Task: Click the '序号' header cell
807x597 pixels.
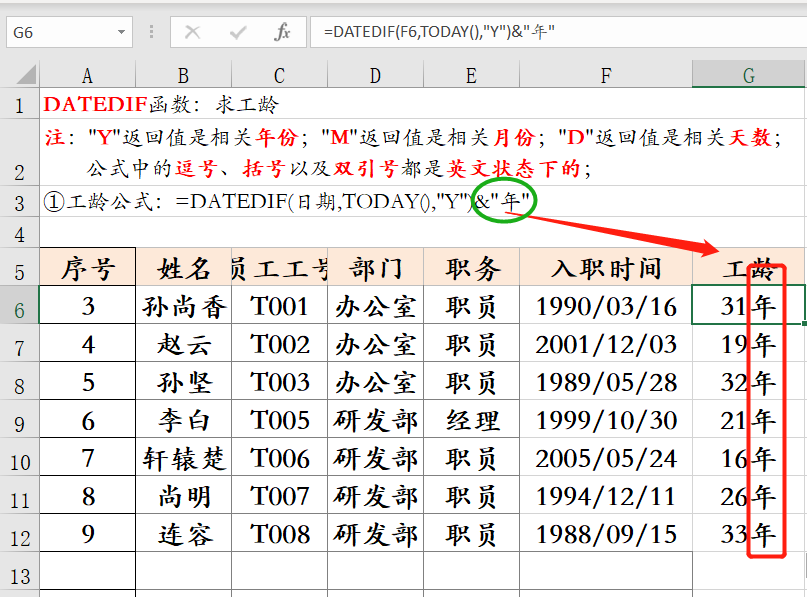Action: pyautogui.click(x=87, y=267)
